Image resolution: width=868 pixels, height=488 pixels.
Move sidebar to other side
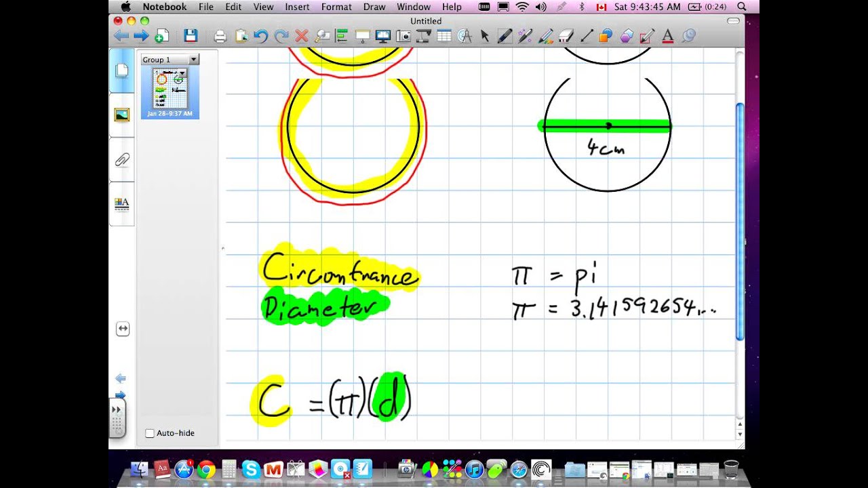tap(123, 329)
